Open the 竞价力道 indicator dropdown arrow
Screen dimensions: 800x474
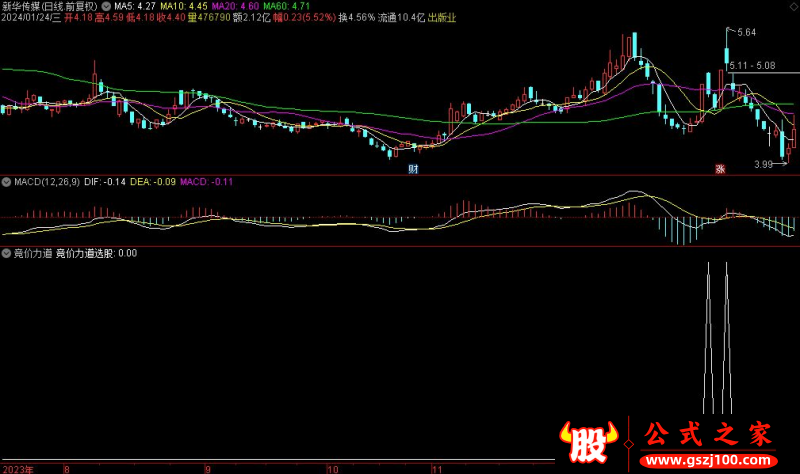(x=8, y=253)
